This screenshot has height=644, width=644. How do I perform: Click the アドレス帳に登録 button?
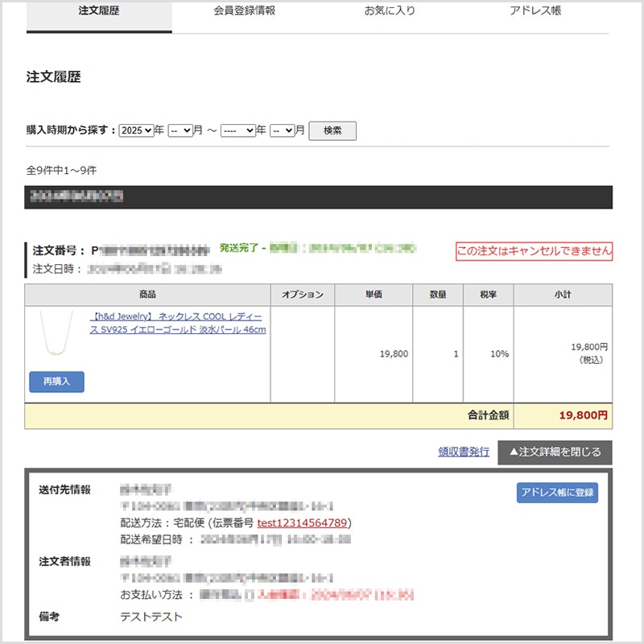(557, 493)
